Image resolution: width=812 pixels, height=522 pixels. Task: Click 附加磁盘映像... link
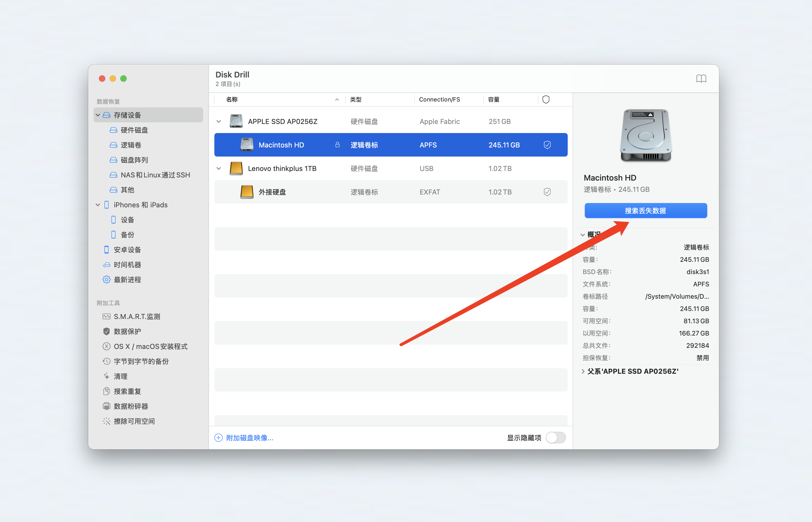(x=250, y=438)
